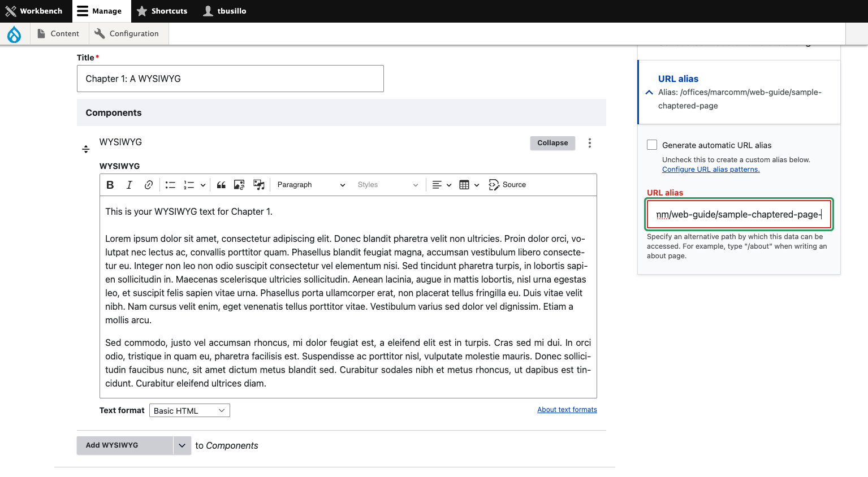Click into the Title input field
This screenshot has width=868, height=477.
click(230, 79)
